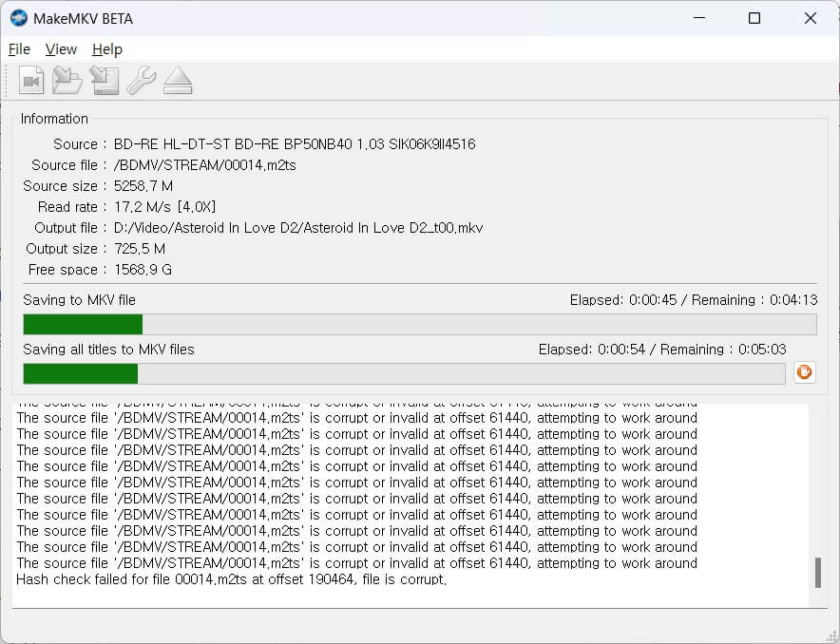
Task: Click the Read rate value 17.2 M/s
Action: (165, 207)
